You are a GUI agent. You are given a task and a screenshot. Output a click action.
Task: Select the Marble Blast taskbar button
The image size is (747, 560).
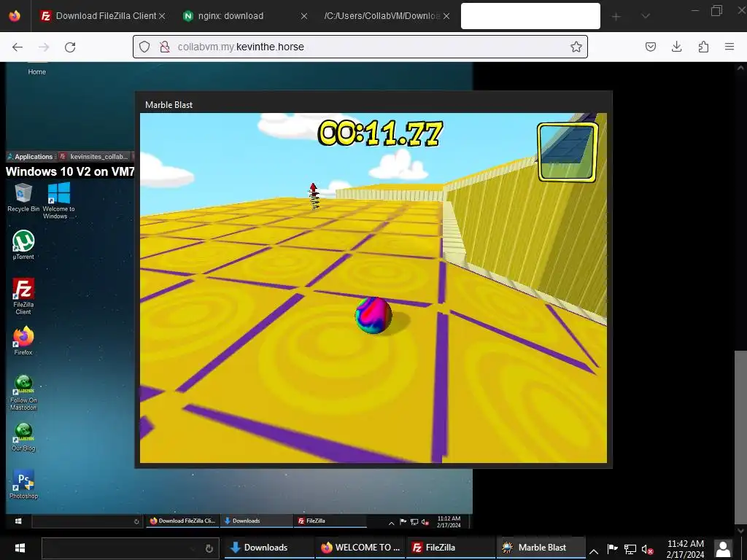click(x=541, y=548)
